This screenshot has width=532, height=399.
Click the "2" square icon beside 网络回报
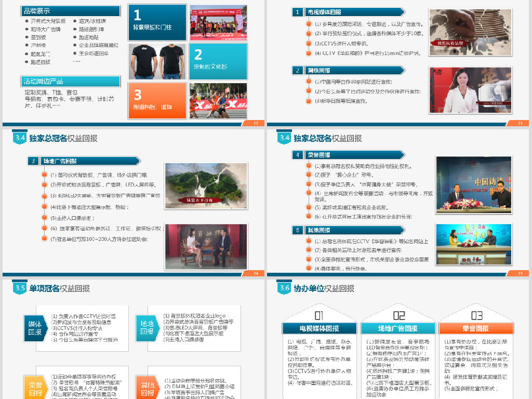(297, 70)
